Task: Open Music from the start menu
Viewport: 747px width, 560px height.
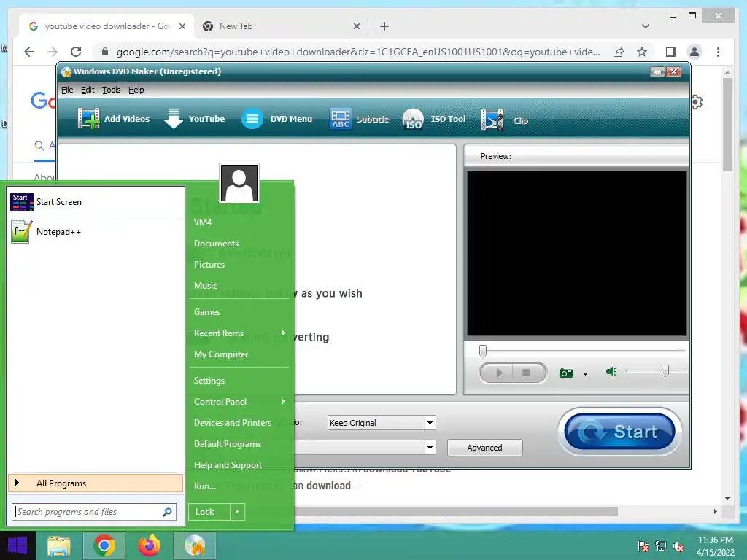Action: tap(205, 286)
